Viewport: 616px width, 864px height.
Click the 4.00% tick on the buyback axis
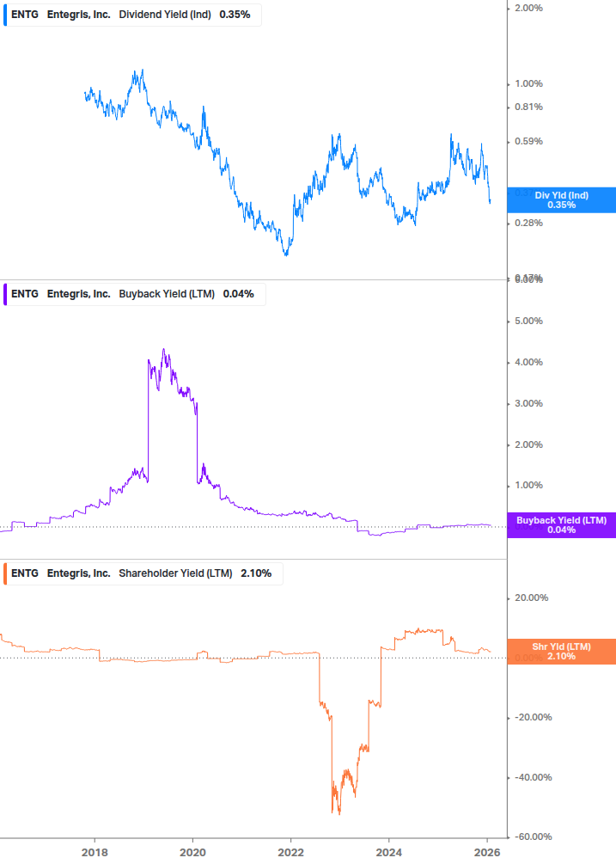[x=528, y=363]
